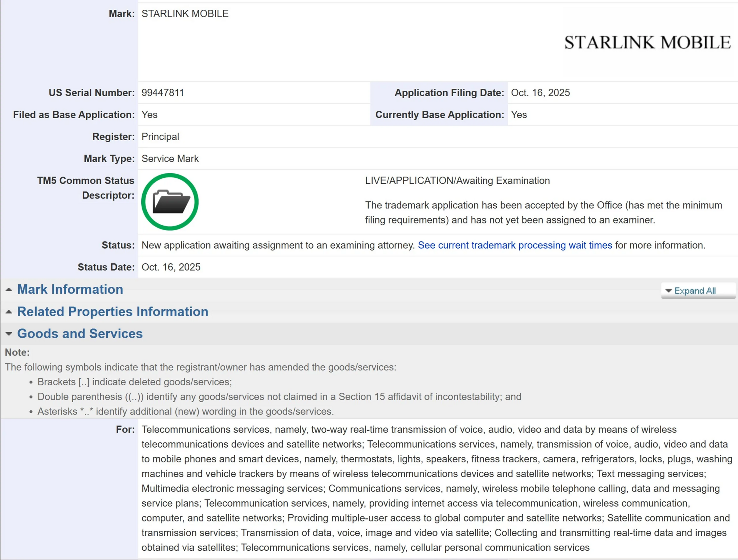Click the Expand All dropdown triangle icon
Screen dimensions: 738x560
click(x=668, y=291)
